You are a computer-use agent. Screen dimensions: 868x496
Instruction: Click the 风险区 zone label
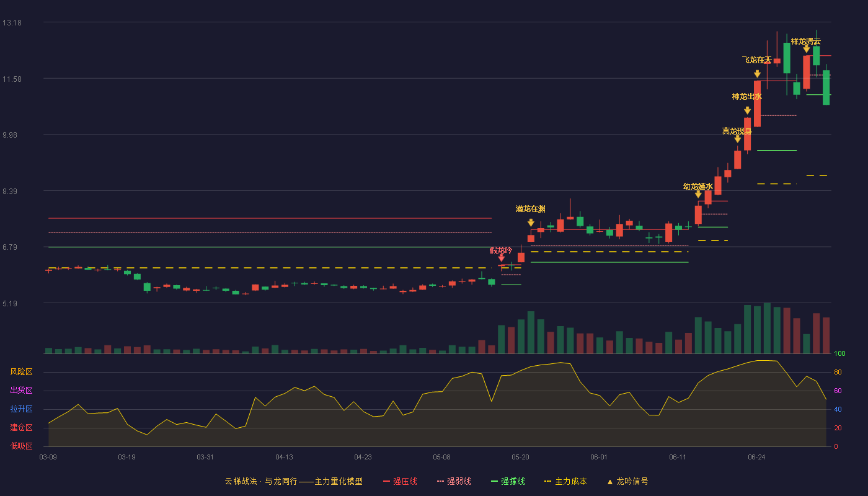coord(21,372)
